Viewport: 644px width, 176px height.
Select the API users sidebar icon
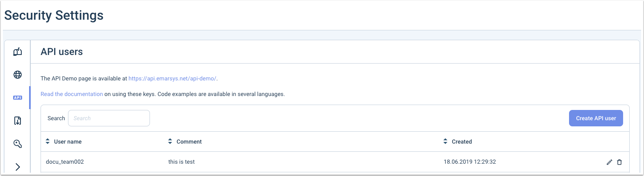tap(18, 98)
